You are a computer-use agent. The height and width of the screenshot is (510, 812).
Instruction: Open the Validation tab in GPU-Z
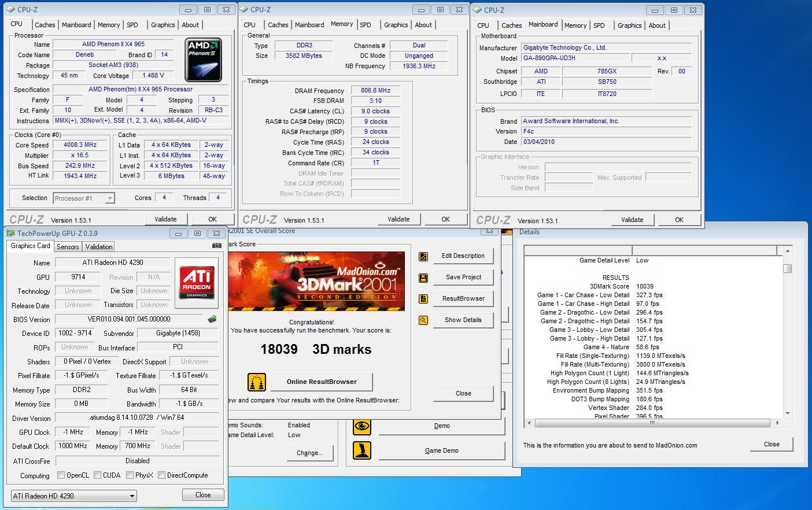pyautogui.click(x=99, y=247)
